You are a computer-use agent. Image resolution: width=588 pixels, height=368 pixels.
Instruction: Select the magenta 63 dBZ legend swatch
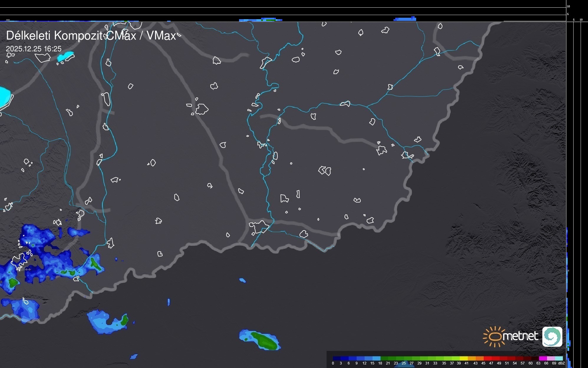pyautogui.click(x=543, y=358)
